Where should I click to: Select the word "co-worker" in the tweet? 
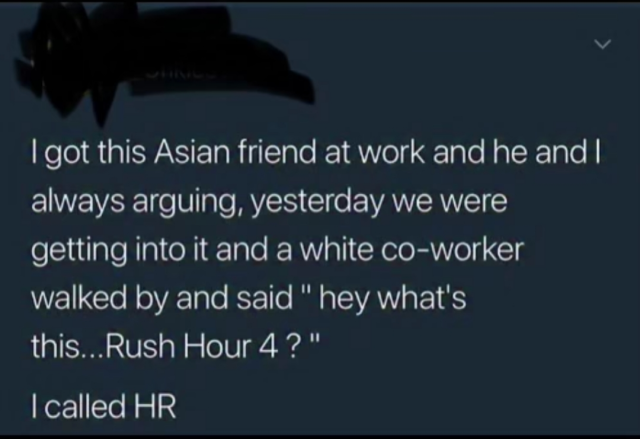pos(452,250)
